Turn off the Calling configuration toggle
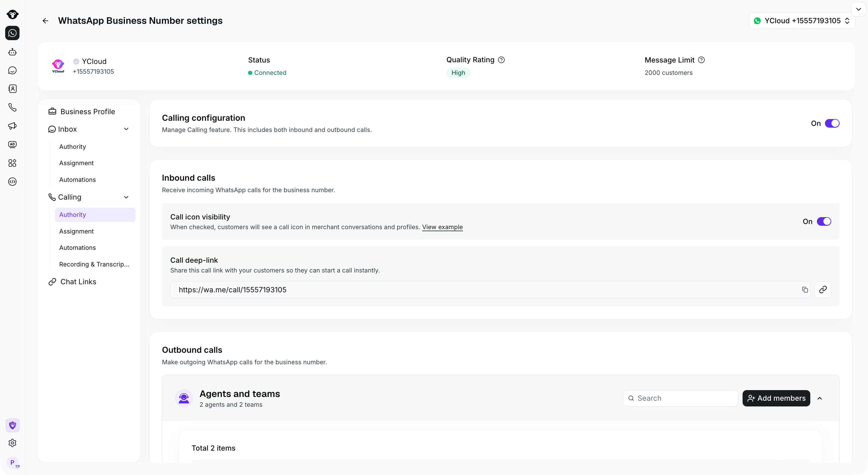The height and width of the screenshot is (475, 868). [x=832, y=124]
